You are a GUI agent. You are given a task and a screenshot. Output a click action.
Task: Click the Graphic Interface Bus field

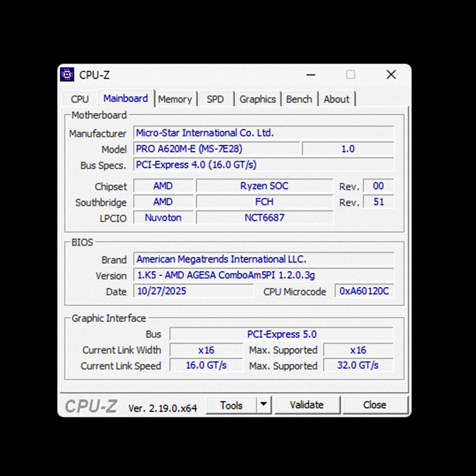pos(281,334)
